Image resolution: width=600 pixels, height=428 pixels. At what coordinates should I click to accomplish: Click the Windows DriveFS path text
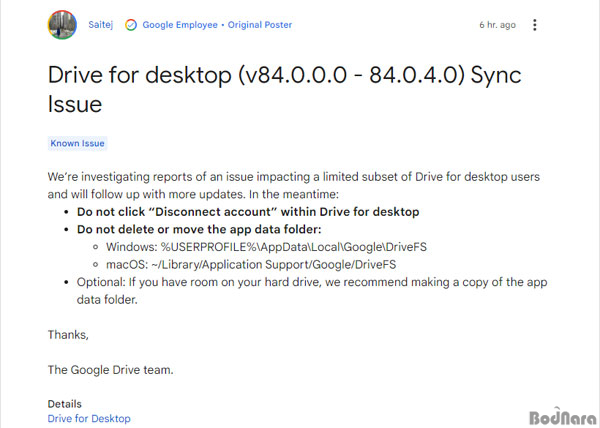266,247
